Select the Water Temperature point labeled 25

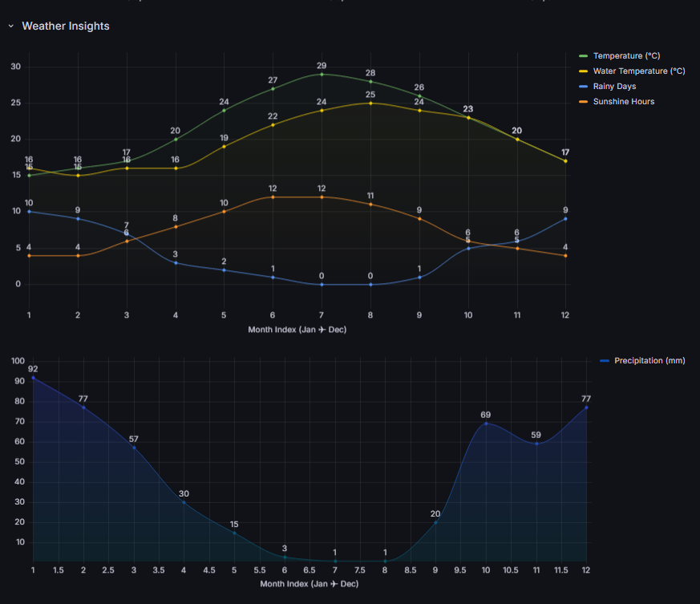click(370, 103)
